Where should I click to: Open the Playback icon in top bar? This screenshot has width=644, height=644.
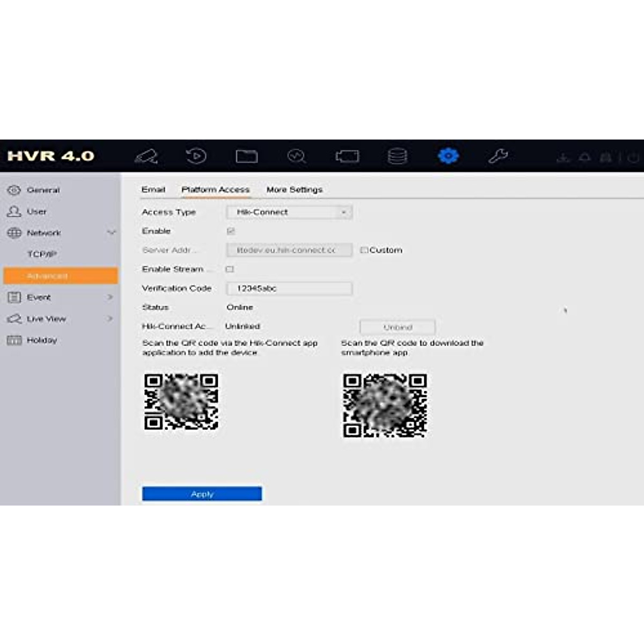(196, 156)
